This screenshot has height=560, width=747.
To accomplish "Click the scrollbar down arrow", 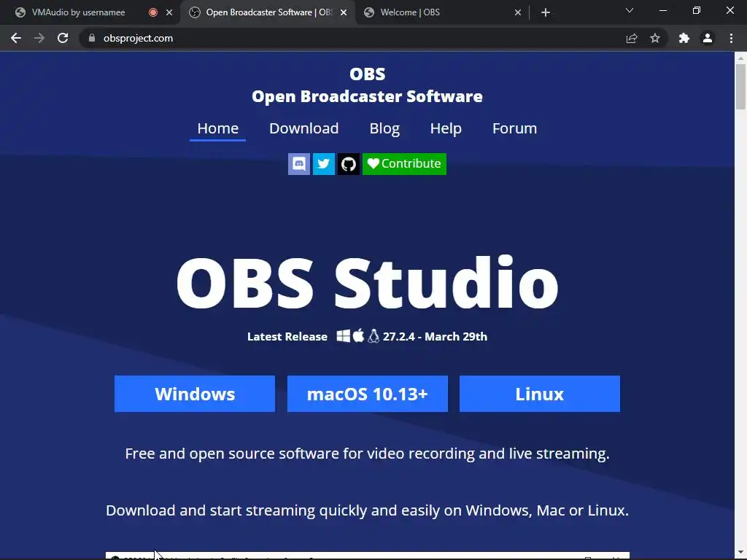I will point(740,553).
